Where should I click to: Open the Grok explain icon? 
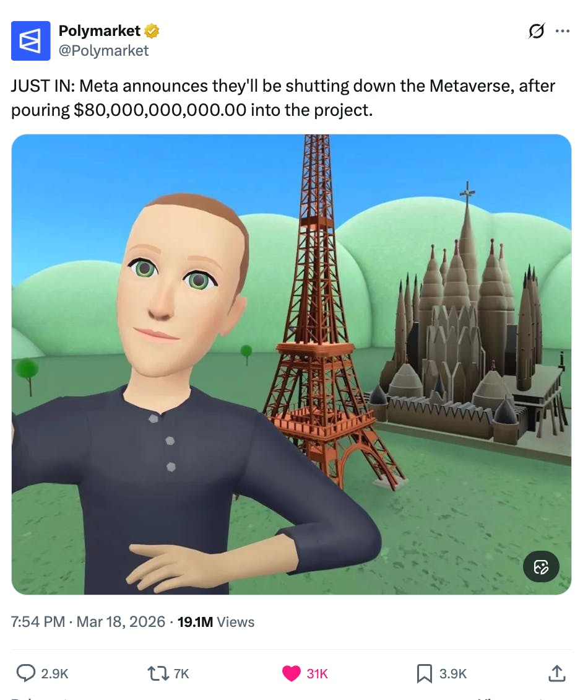click(x=536, y=31)
